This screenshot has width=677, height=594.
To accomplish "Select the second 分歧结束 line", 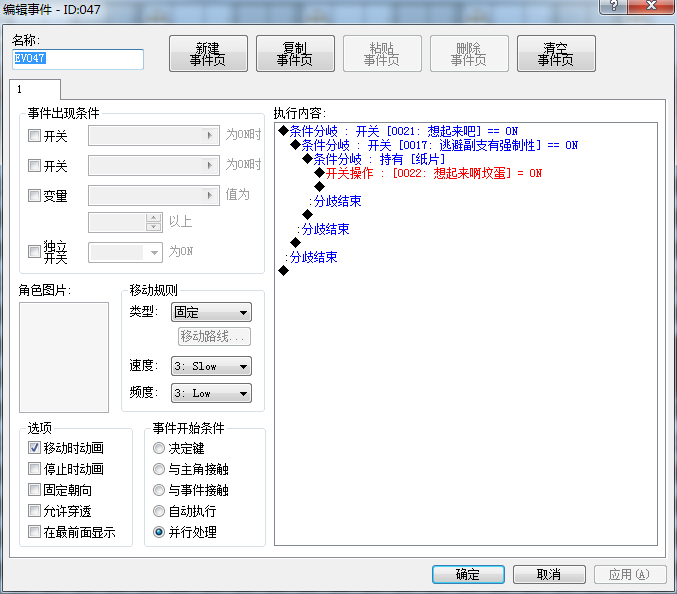I will (323, 229).
